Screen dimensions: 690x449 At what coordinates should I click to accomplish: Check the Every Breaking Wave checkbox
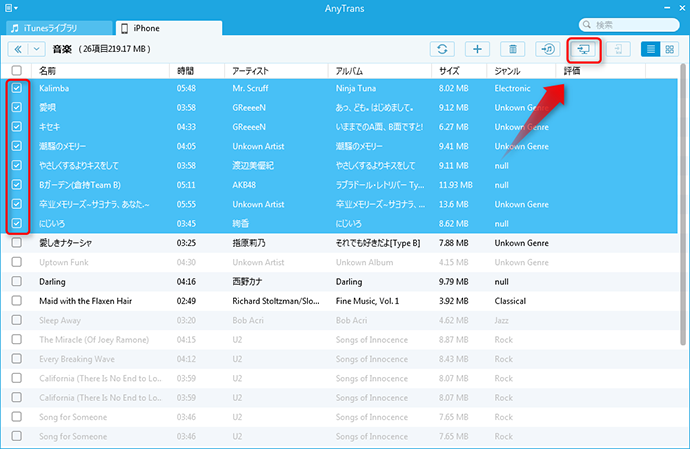click(x=16, y=359)
